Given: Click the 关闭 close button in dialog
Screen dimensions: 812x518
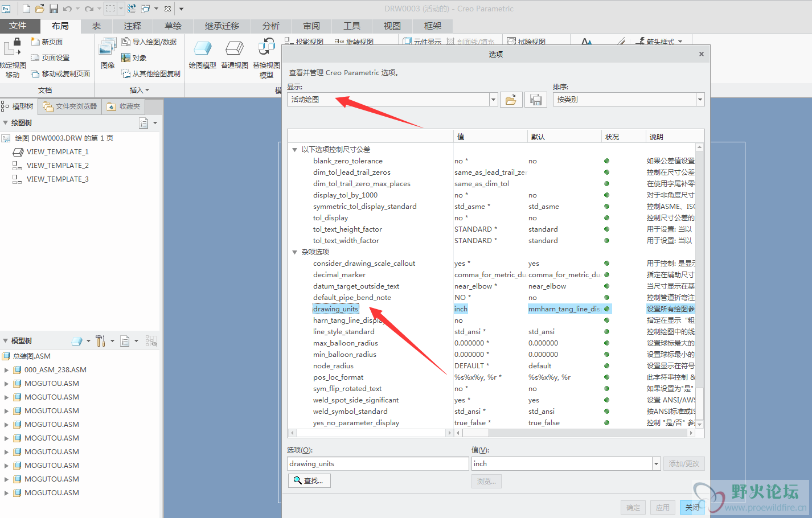Looking at the screenshot, I should [x=692, y=508].
